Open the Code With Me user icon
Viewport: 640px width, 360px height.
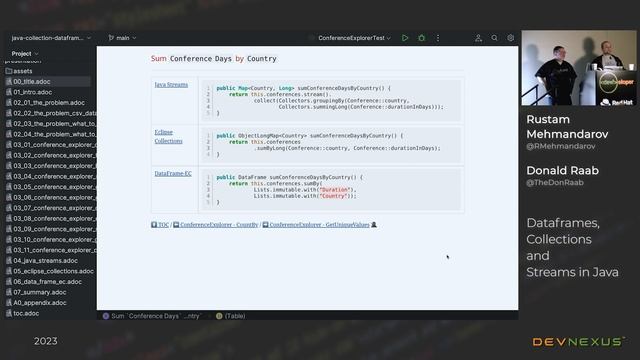point(478,38)
